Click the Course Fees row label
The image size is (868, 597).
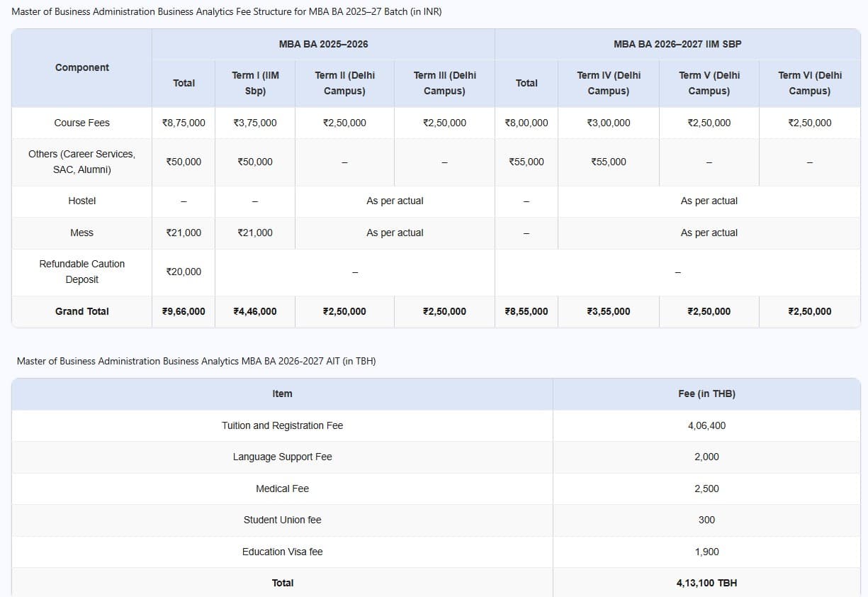point(82,123)
